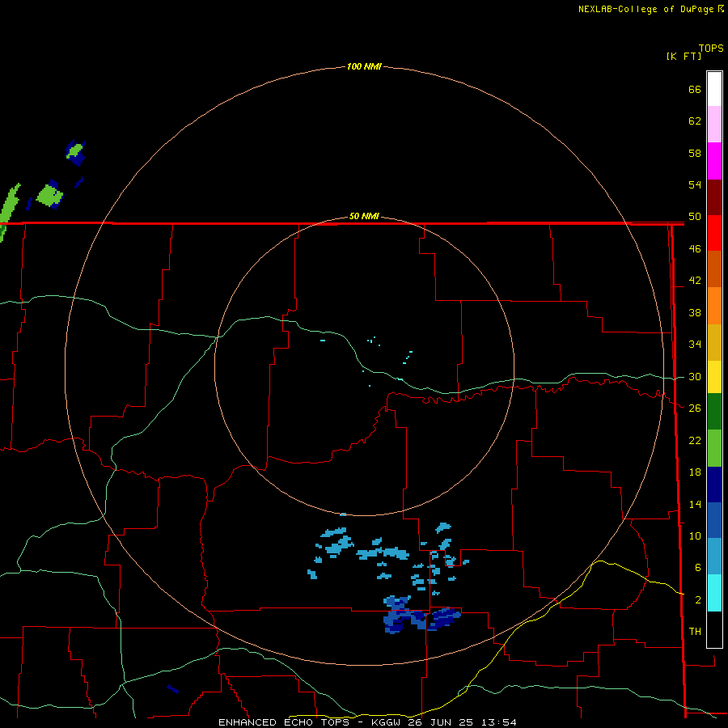The height and width of the screenshot is (728, 728).
Task: Click the gold 38 kft legend swatch
Action: [x=714, y=342]
